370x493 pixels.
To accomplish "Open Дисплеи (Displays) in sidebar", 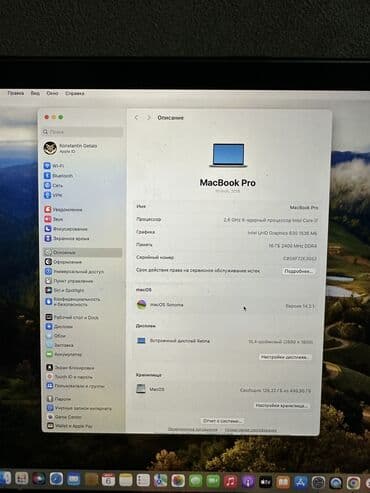I will [59, 326].
